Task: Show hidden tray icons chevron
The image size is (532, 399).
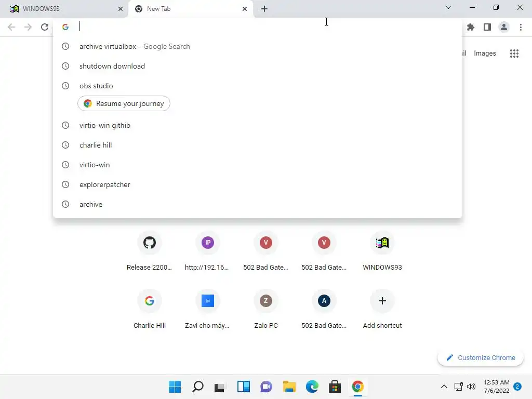Action: pyautogui.click(x=444, y=387)
